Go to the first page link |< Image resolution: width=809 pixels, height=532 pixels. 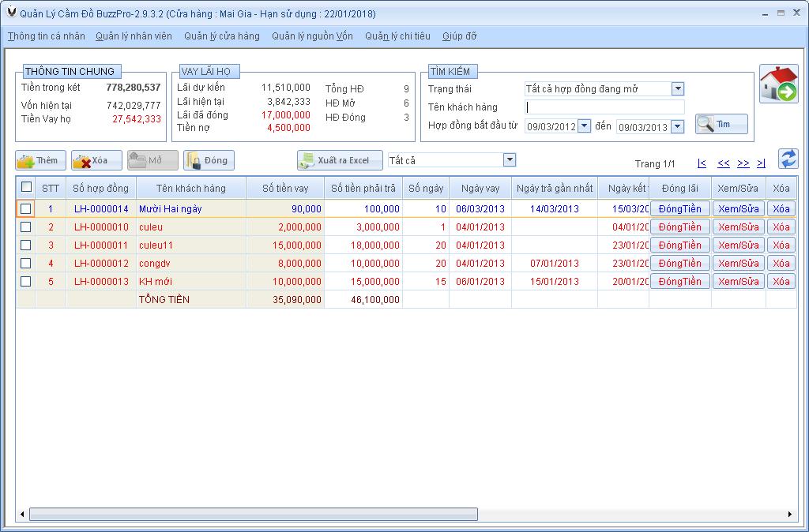[702, 163]
